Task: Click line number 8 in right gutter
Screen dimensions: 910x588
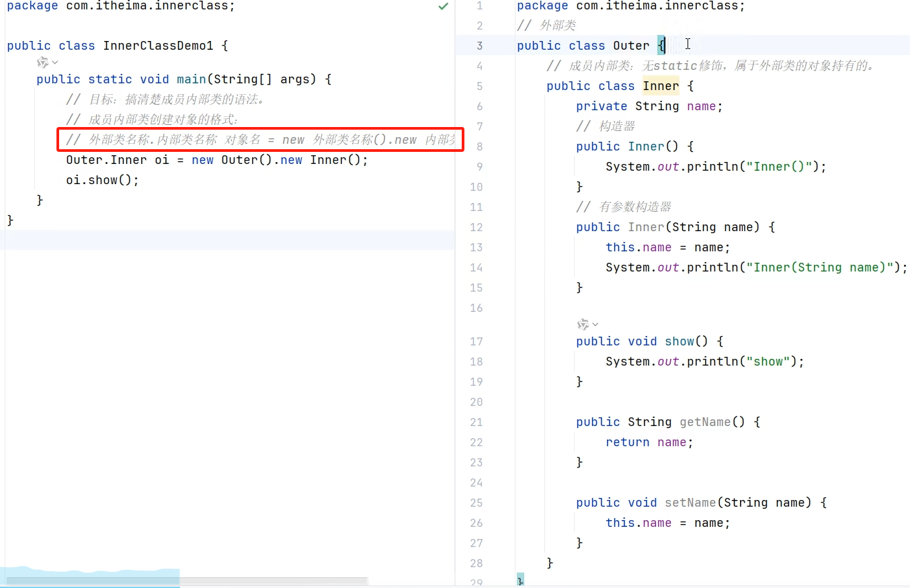Action: pyautogui.click(x=479, y=146)
